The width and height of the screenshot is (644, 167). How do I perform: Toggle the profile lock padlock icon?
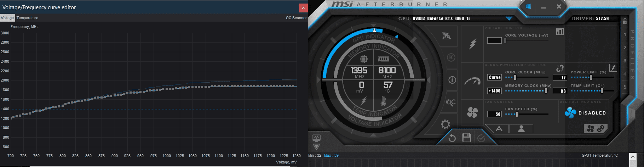point(625,21)
